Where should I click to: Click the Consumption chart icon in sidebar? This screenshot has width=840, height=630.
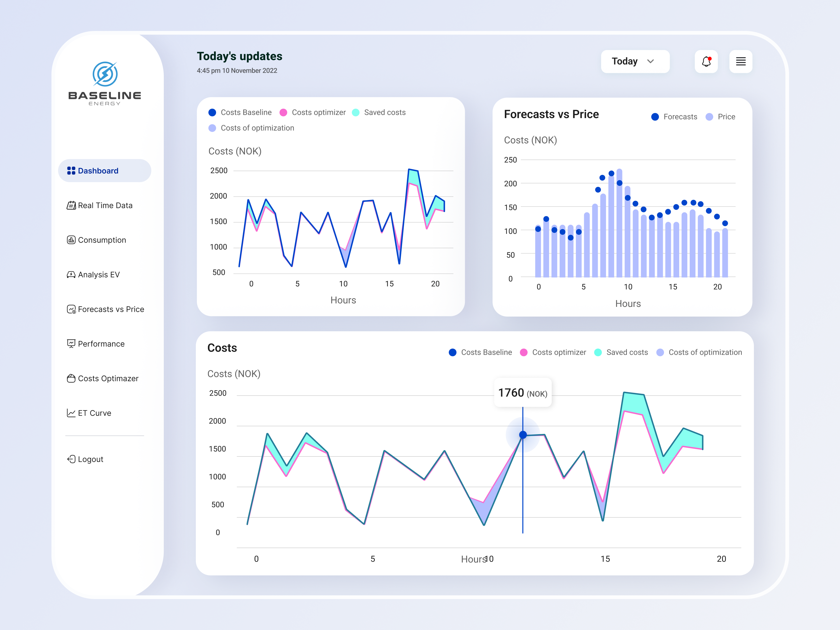pos(71,240)
